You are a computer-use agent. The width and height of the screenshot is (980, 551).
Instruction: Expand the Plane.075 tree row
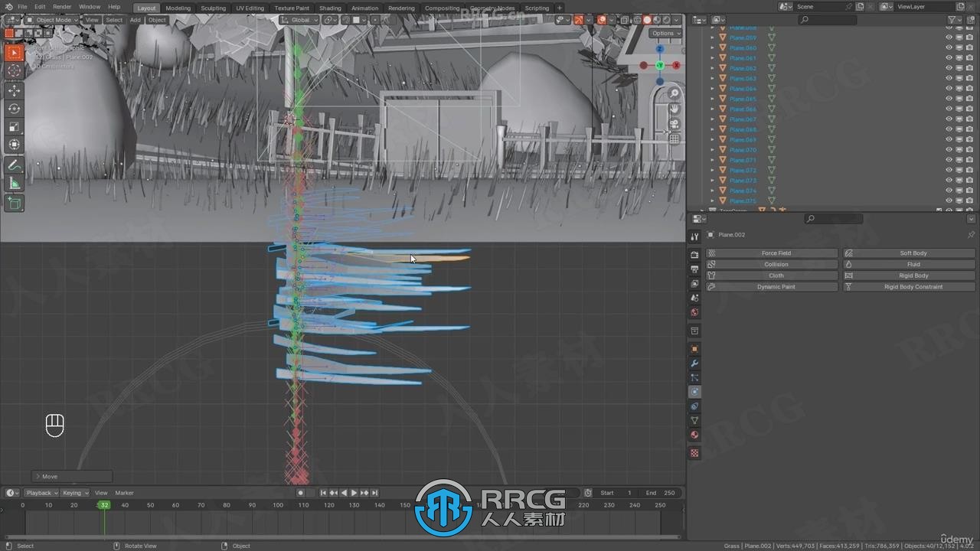point(713,201)
